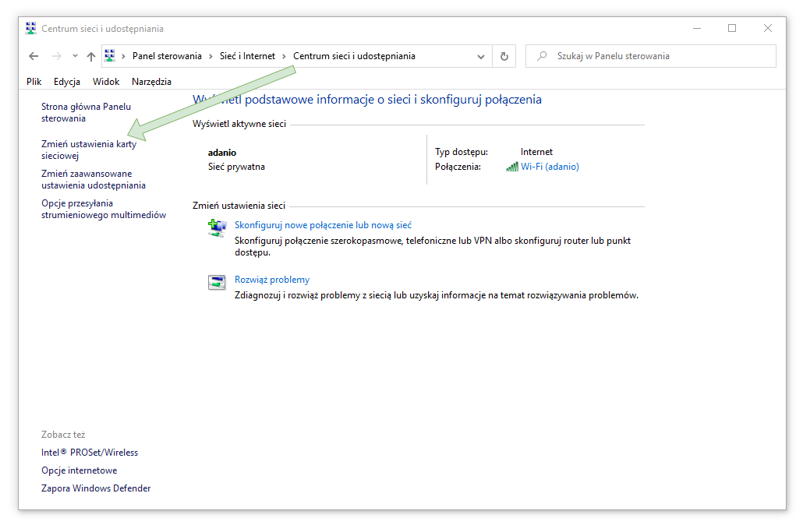Open the Plik menu
803x532 pixels.
point(34,82)
